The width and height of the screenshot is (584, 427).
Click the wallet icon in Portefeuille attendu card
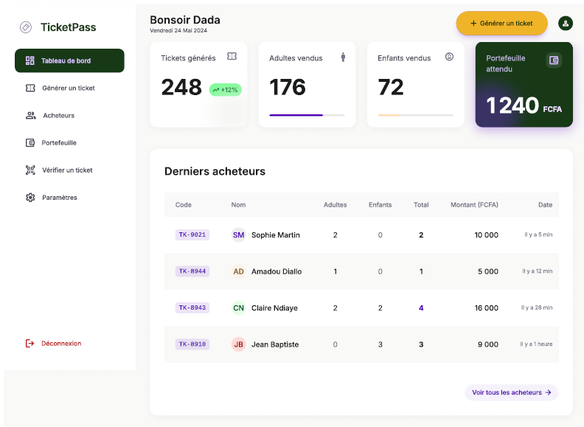tap(553, 60)
